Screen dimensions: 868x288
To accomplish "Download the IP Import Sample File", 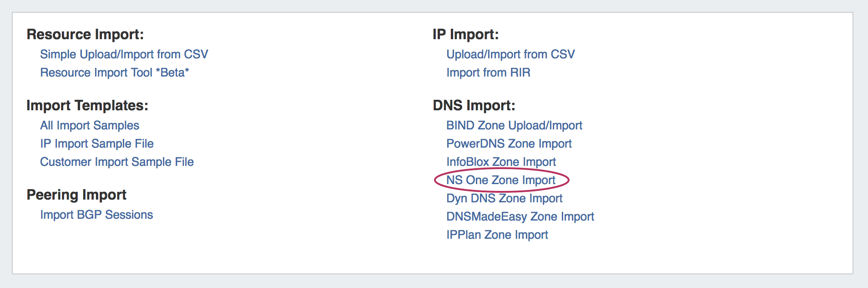I will click(96, 144).
